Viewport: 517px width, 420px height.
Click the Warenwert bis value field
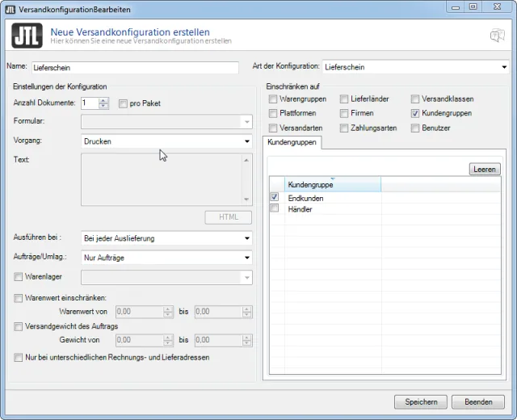[219, 312]
